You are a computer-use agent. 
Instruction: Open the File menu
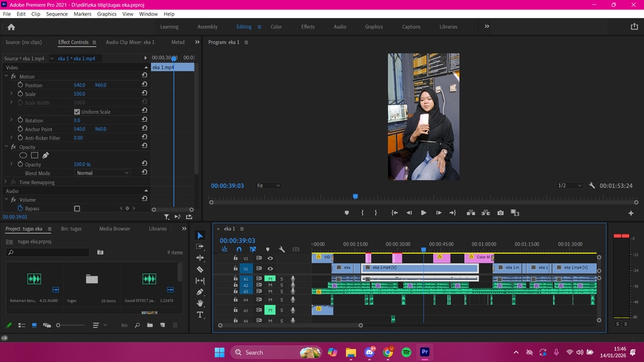7,14
